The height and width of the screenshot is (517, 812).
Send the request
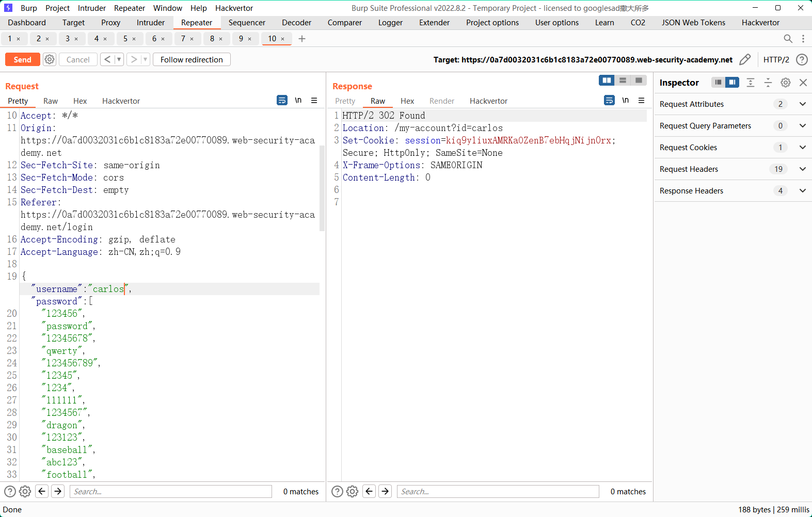22,59
